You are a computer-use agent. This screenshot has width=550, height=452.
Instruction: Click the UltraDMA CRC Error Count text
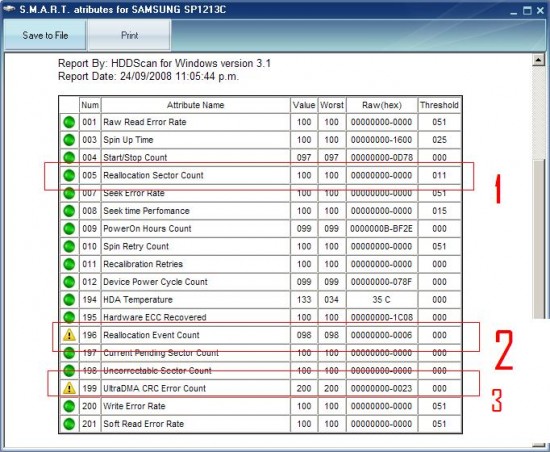154,388
